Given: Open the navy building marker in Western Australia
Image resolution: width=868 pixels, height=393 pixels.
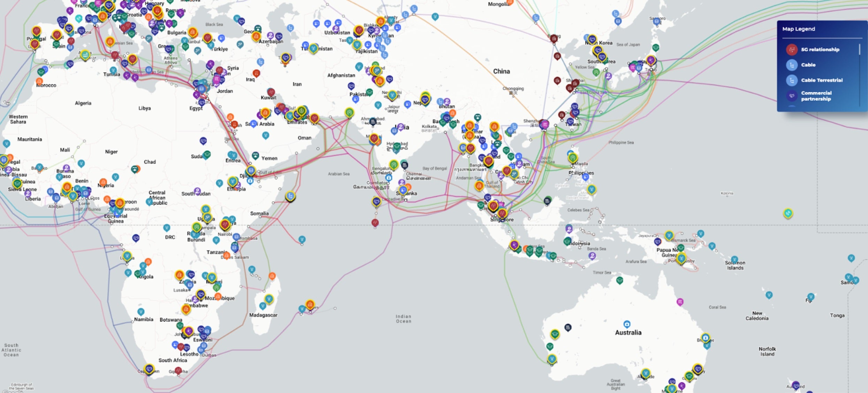Looking at the screenshot, I should [568, 327].
